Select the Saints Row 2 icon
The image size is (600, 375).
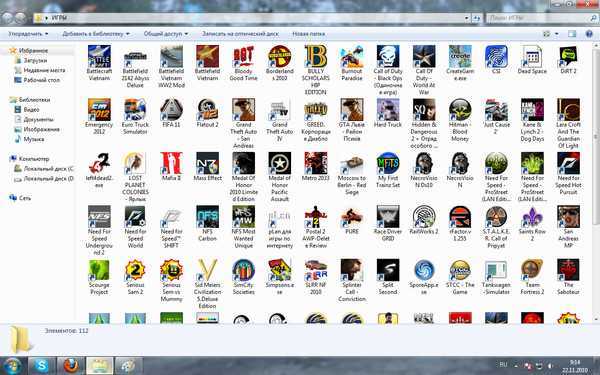coord(532,217)
